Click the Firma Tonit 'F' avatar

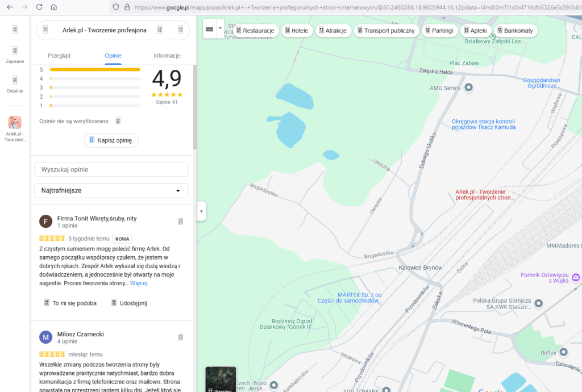(x=45, y=222)
